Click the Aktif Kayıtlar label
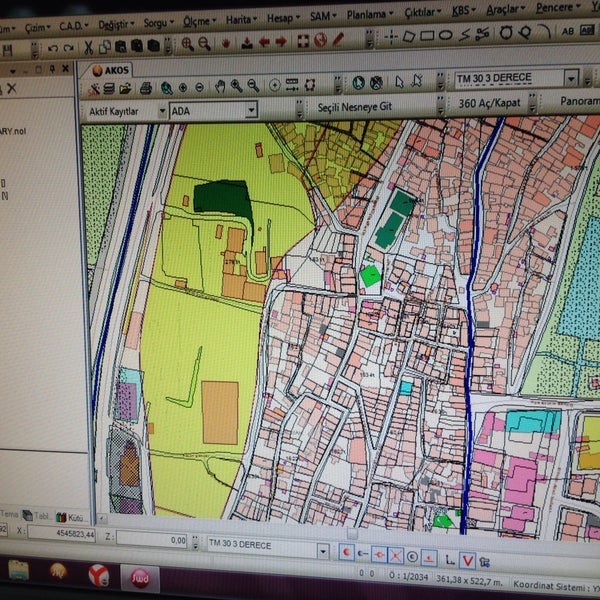 [x=114, y=111]
